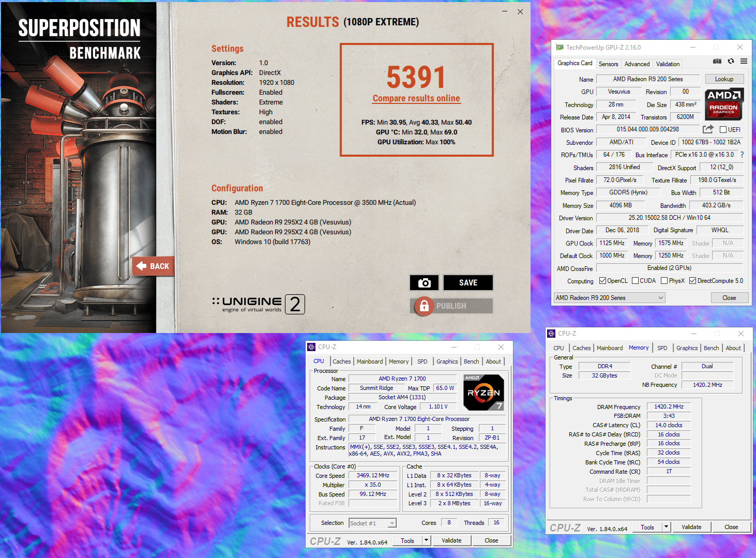Screen dimensions: 756x558
Task: Click the Code Name value Summit Ridge
Action: tap(376, 388)
